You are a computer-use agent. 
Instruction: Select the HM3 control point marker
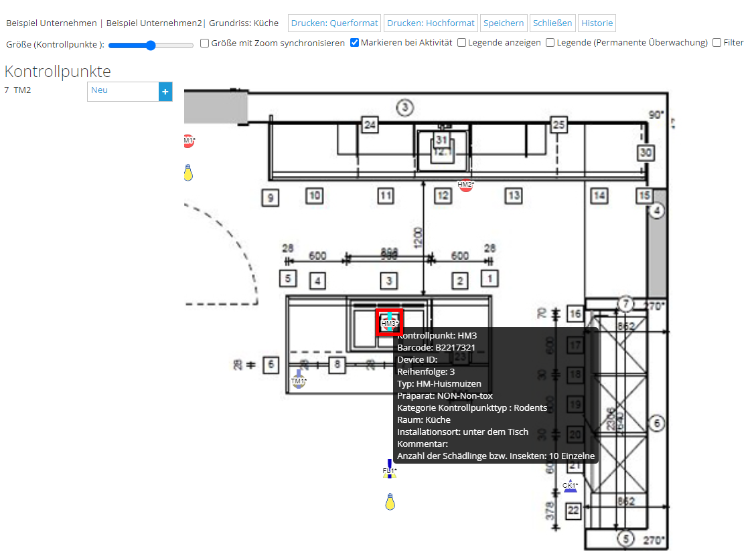(389, 323)
